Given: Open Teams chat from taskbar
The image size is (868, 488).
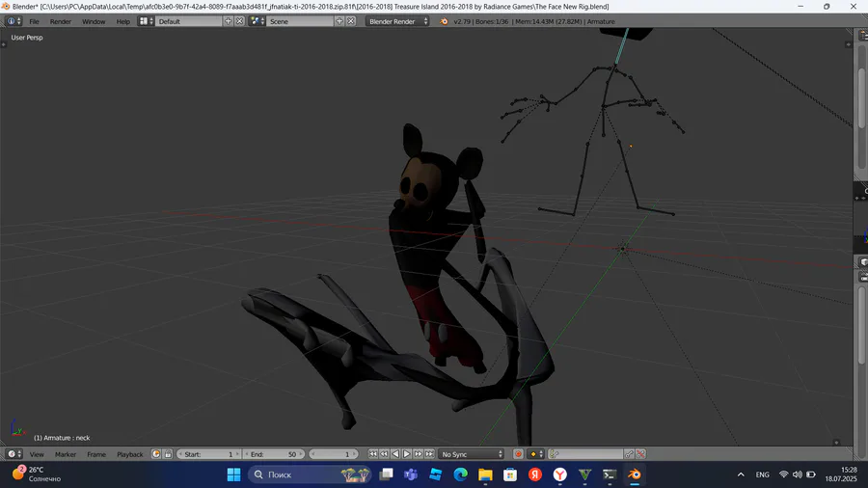Looking at the screenshot, I should [x=410, y=474].
